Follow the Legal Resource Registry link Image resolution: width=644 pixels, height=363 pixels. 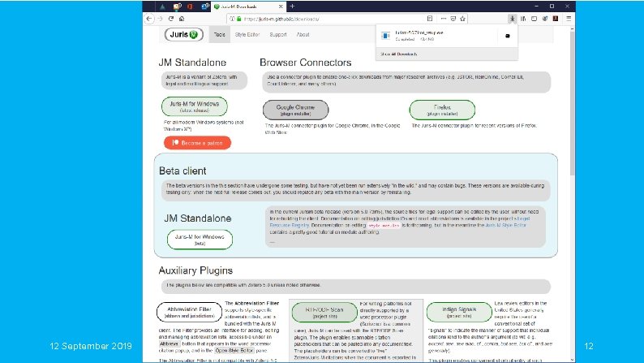point(289,225)
